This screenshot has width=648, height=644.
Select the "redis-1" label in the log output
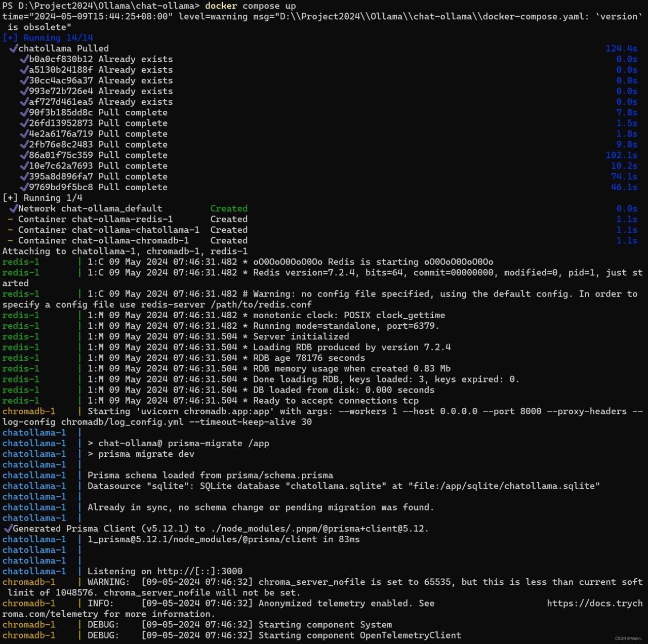20,262
